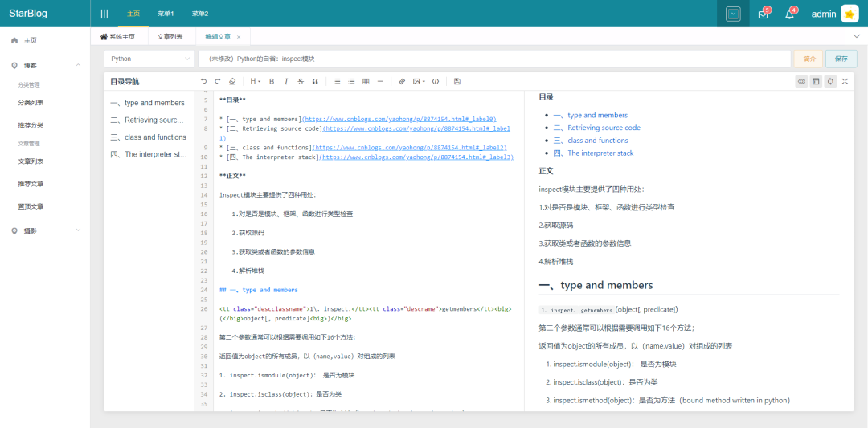Open the bell notifications icon

pyautogui.click(x=789, y=14)
